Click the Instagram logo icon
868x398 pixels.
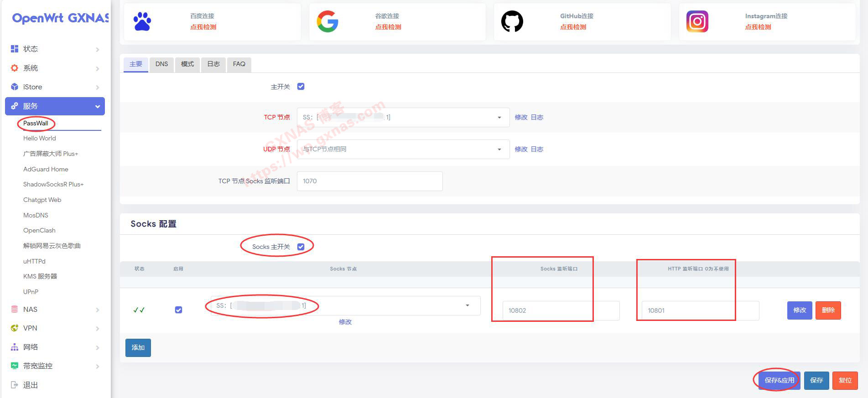click(697, 21)
